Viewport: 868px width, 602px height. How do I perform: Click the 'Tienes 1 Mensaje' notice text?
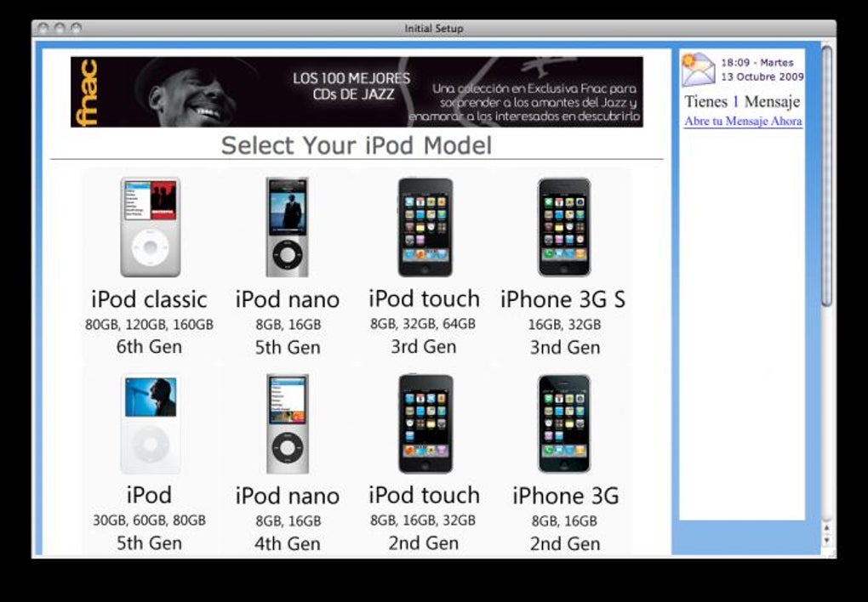coord(742,102)
